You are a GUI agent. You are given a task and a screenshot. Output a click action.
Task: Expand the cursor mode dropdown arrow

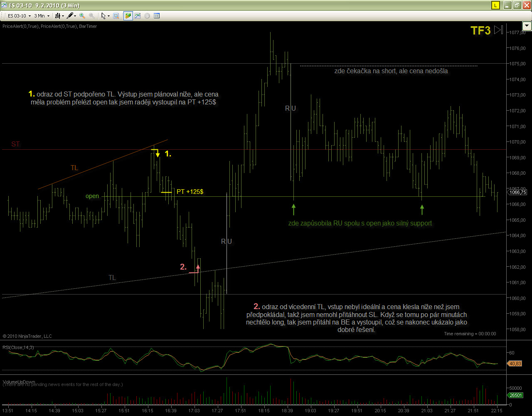pyautogui.click(x=108, y=16)
